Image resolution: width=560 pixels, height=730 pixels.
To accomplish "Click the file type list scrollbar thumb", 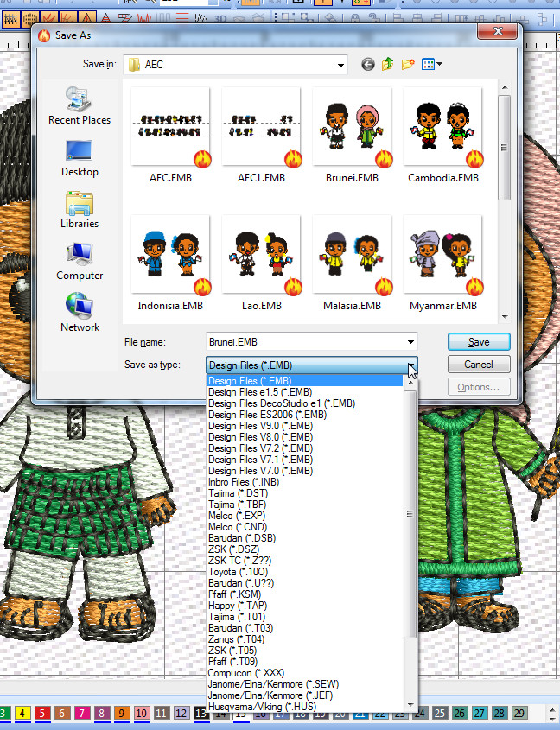I will [x=410, y=514].
